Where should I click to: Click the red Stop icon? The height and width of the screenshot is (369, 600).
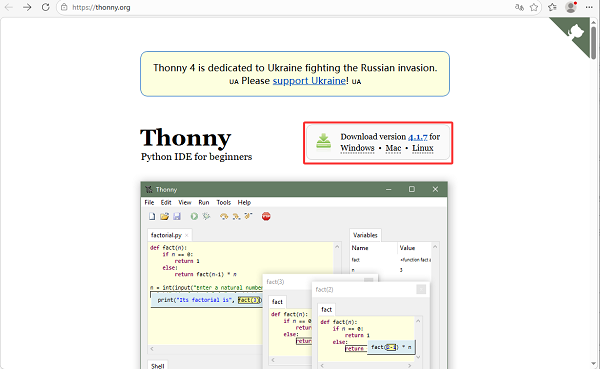(266, 217)
